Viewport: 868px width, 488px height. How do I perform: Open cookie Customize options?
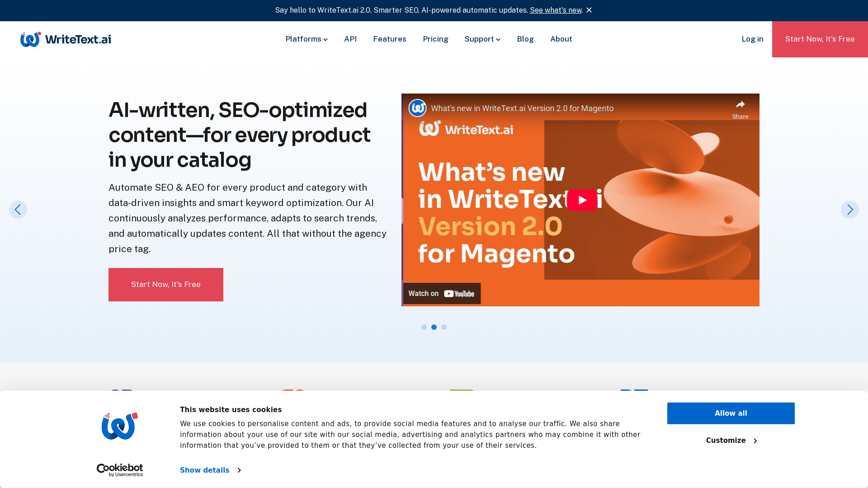pyautogui.click(x=731, y=441)
